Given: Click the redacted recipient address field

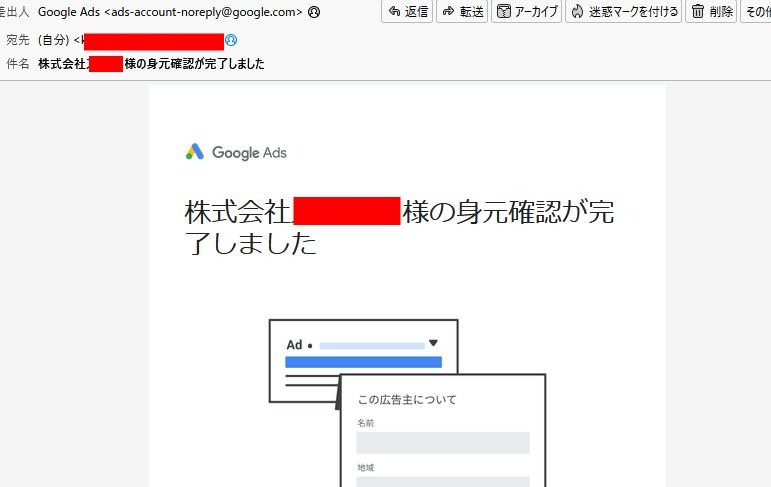Looking at the screenshot, I should click(154, 41).
